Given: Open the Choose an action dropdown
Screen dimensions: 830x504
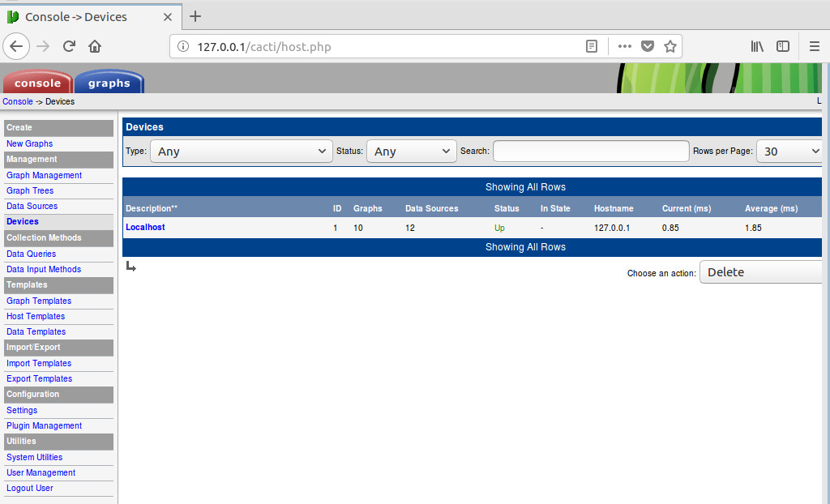Looking at the screenshot, I should click(762, 272).
